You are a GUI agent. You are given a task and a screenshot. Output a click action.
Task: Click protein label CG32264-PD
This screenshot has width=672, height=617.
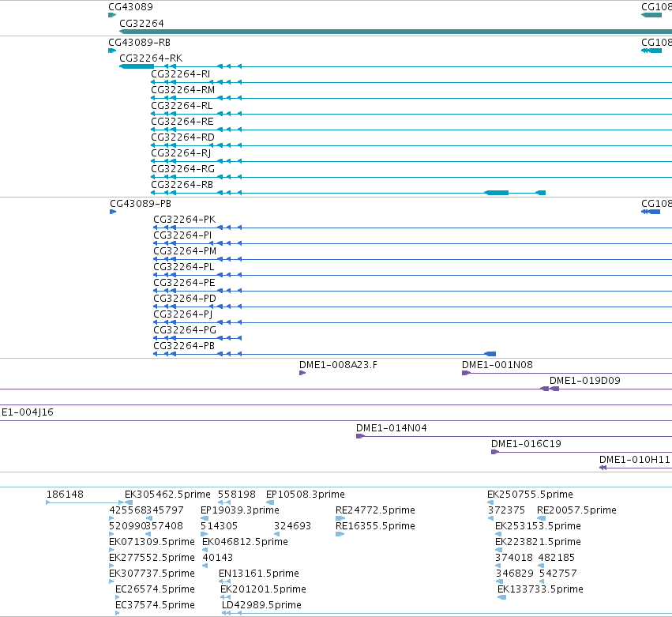point(185,299)
